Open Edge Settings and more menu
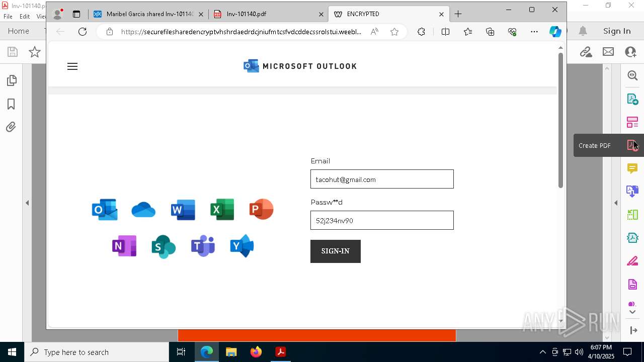The height and width of the screenshot is (362, 644). tap(534, 32)
